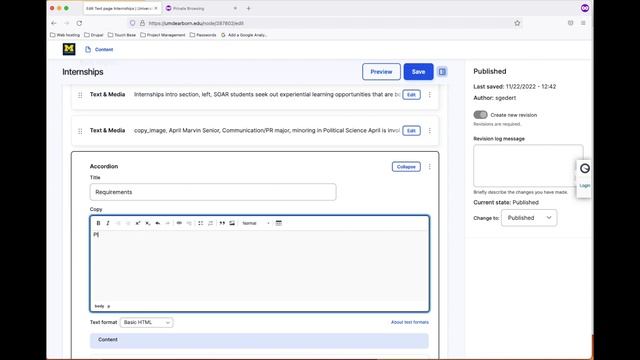Edit the April Marvin Text & Media paragraph
This screenshot has width=640, height=360.
(411, 131)
